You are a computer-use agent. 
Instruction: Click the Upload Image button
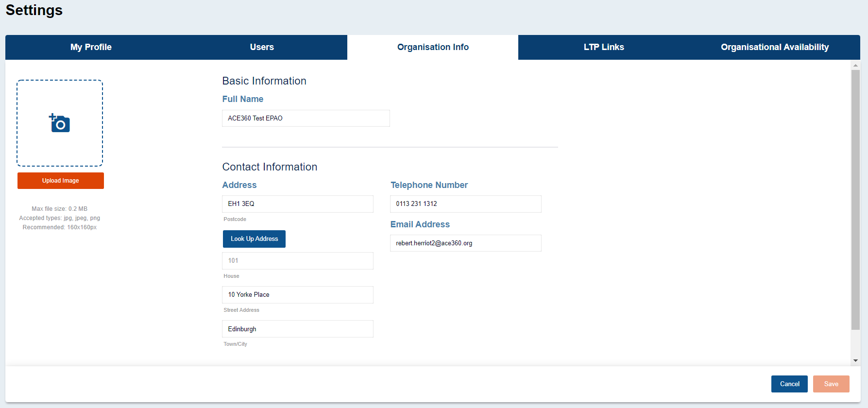point(61,181)
